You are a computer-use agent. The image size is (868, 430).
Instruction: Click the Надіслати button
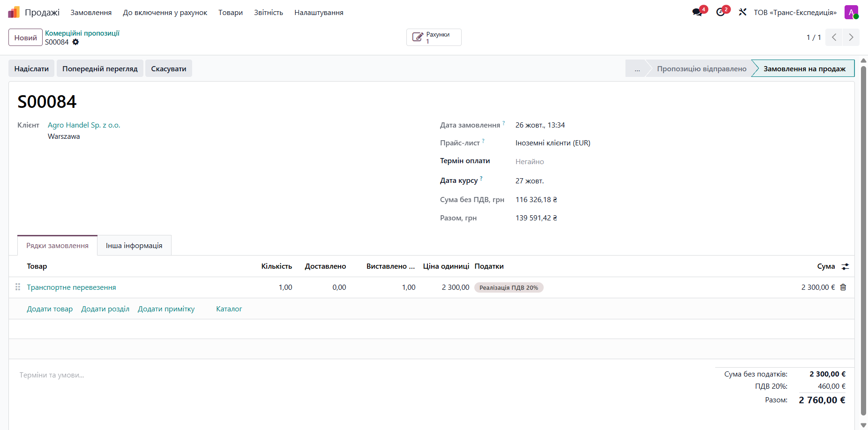(31, 68)
